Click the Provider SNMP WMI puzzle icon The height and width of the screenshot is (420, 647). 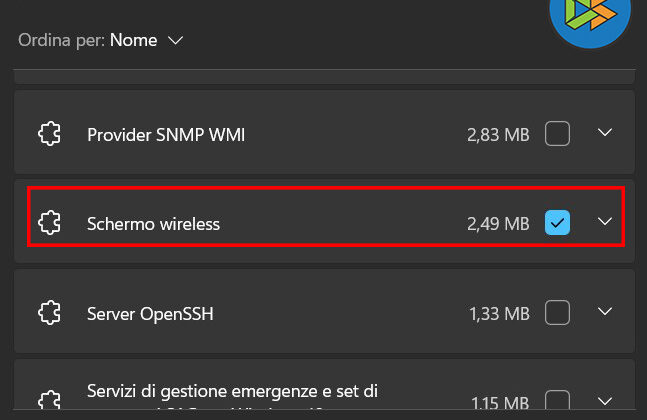pyautogui.click(x=50, y=134)
